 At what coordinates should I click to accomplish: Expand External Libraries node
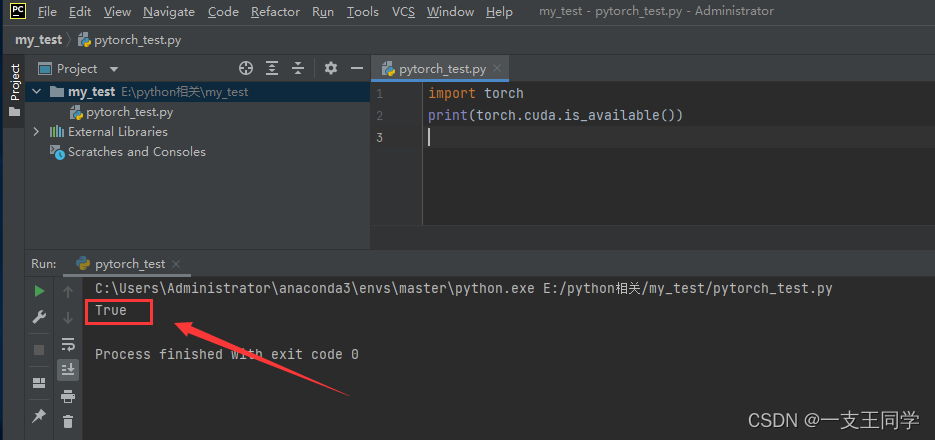37,132
